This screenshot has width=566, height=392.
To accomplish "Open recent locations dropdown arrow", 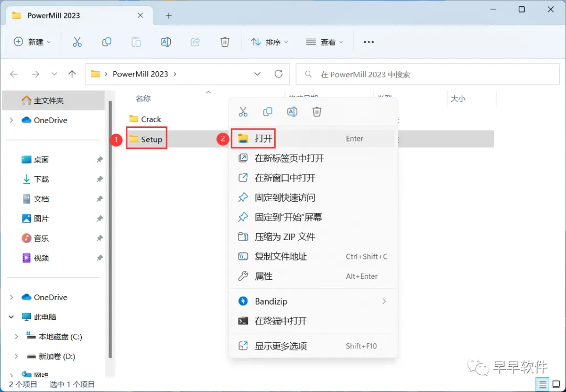I will pos(54,74).
